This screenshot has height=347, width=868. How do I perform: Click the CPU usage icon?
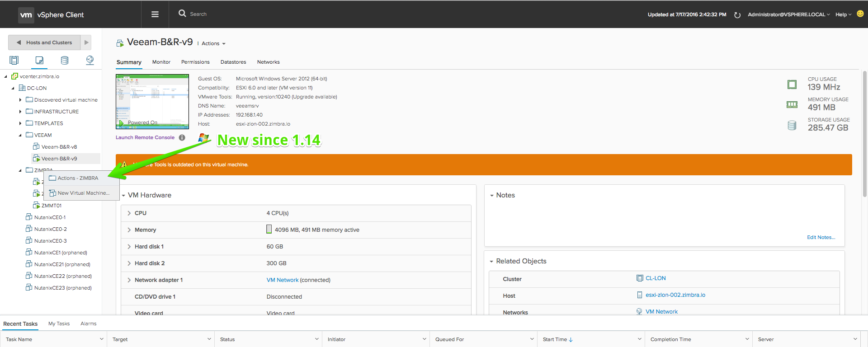792,84
